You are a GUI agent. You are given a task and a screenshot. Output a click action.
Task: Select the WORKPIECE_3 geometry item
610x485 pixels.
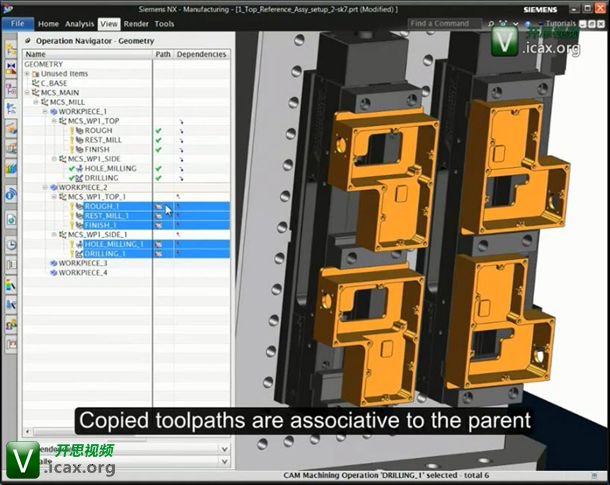tap(82, 263)
